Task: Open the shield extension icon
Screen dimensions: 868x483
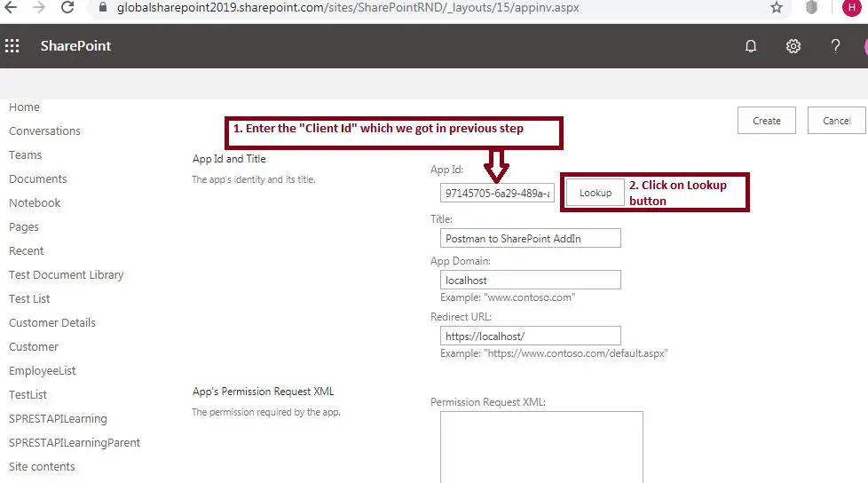Action: point(811,8)
